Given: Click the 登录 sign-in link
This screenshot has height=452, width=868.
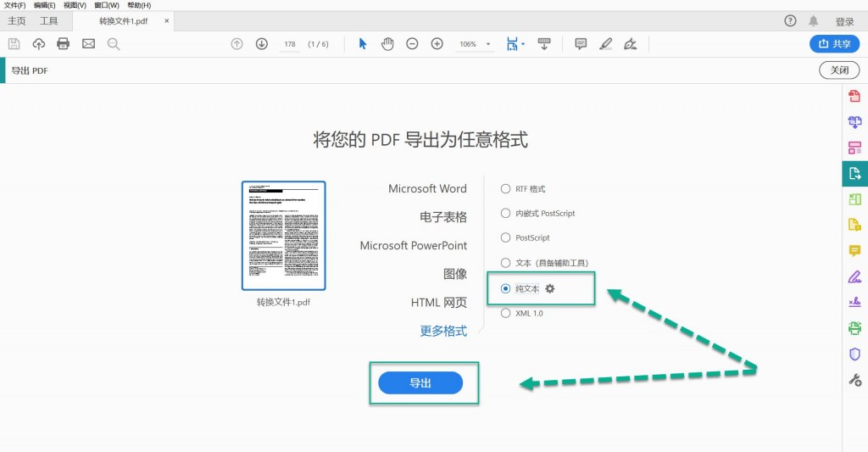Looking at the screenshot, I should coord(845,21).
